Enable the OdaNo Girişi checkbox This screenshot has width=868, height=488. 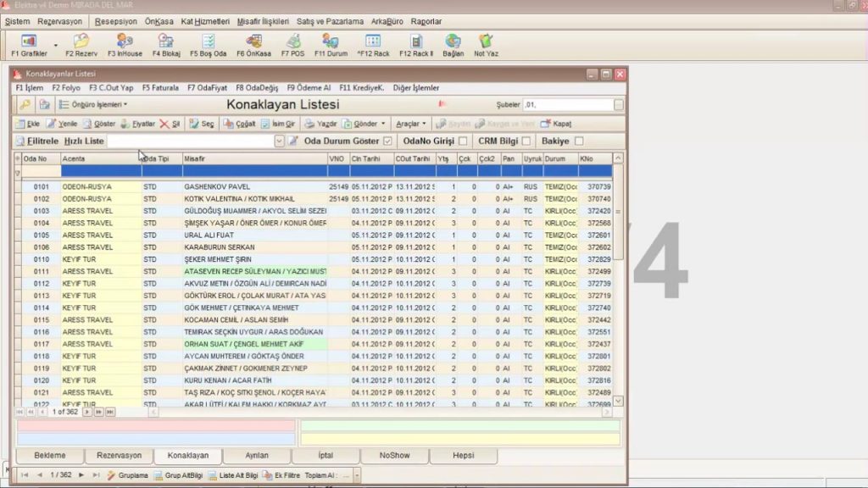pyautogui.click(x=463, y=141)
